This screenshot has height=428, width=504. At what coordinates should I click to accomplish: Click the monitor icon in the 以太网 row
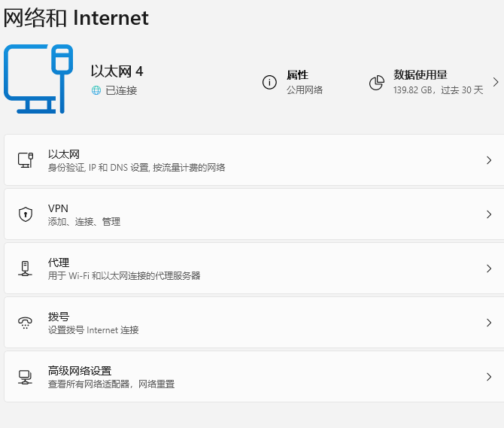pos(26,160)
